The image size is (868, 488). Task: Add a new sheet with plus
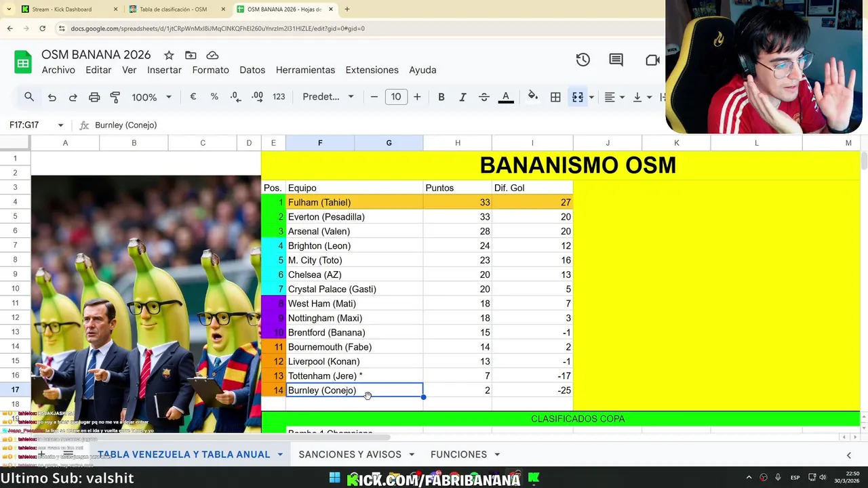tap(41, 453)
